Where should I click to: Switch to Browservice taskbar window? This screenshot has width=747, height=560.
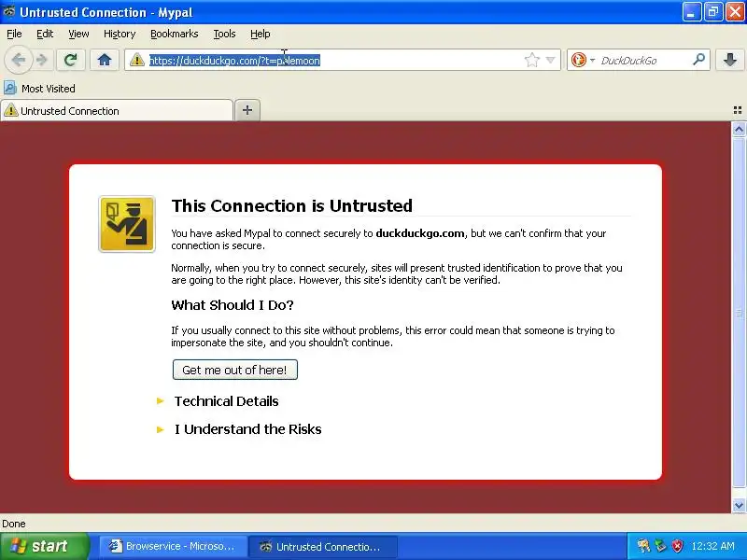173,546
